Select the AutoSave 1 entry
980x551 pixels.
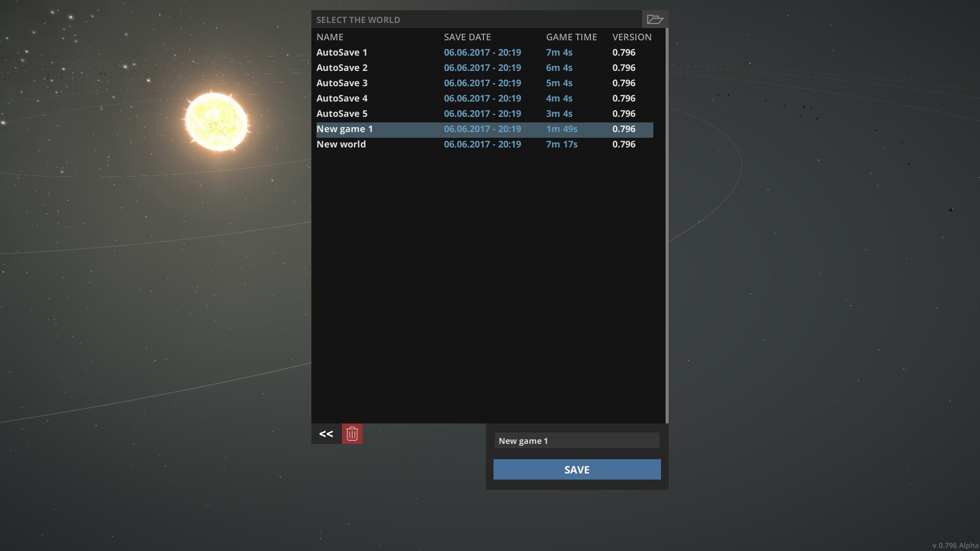341,53
